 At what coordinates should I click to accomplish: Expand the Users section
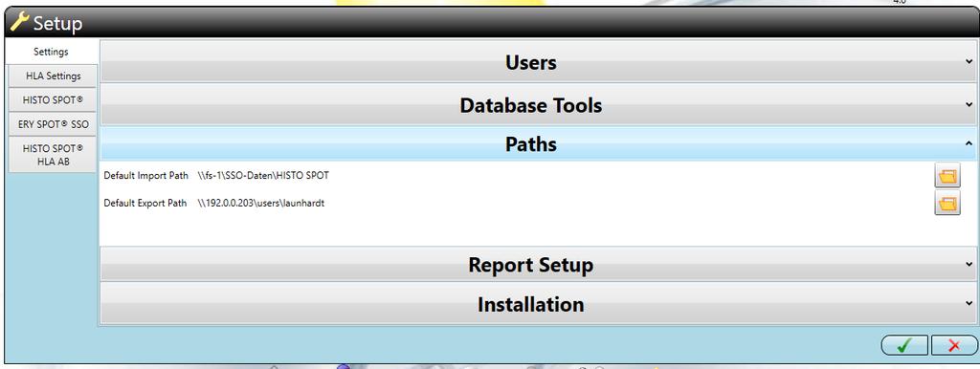tap(538, 62)
